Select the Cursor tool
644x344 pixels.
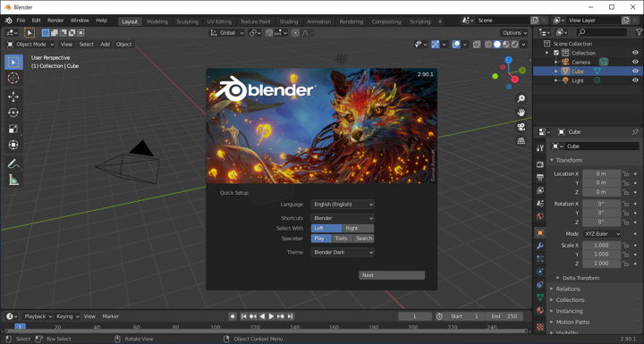(13, 78)
